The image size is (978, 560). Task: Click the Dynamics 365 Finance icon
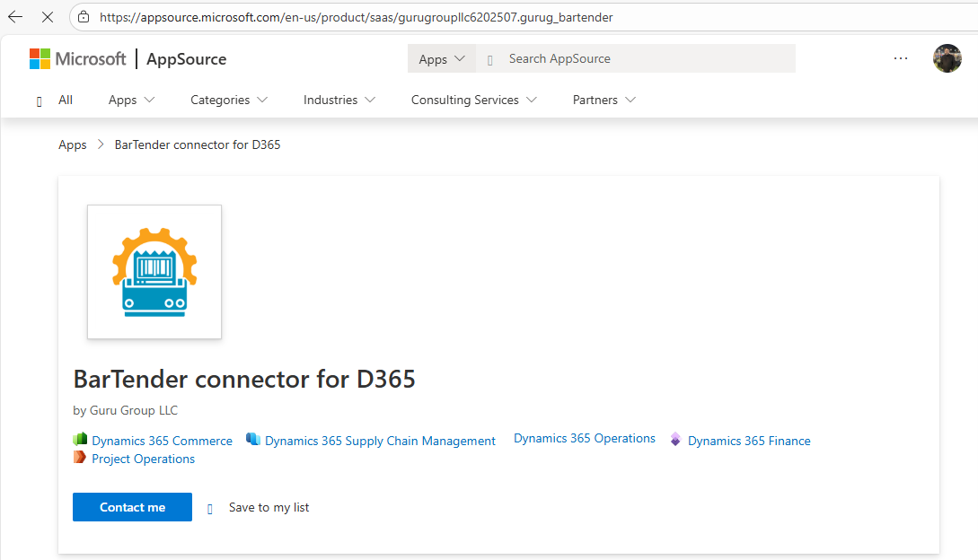pyautogui.click(x=675, y=440)
